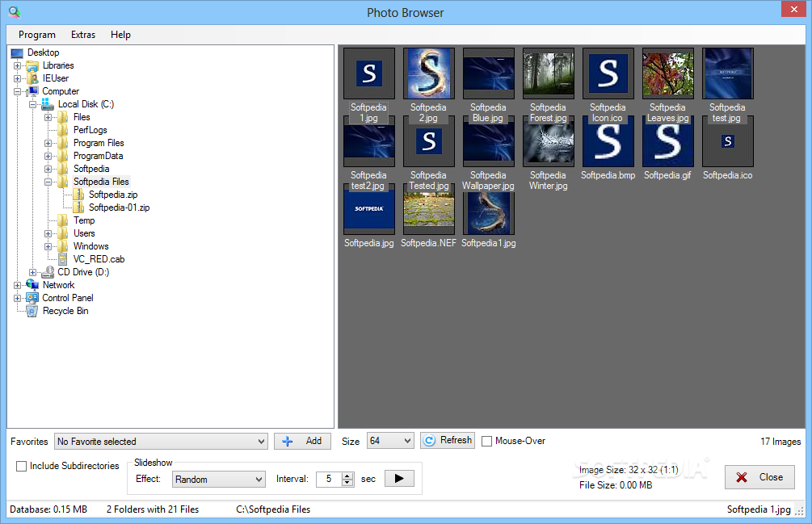Click the Libraries folder icon
Image resolution: width=812 pixels, height=524 pixels.
[x=32, y=65]
